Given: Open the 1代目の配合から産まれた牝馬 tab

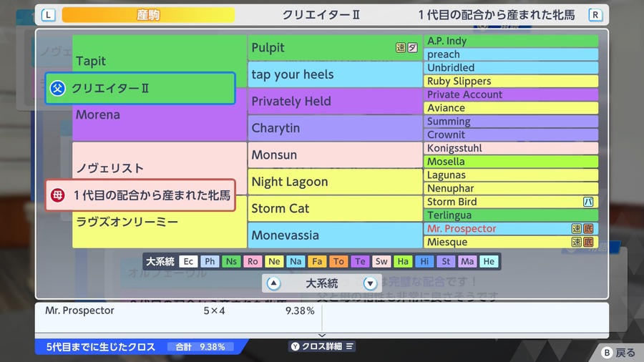Looking at the screenshot, I should (496, 15).
